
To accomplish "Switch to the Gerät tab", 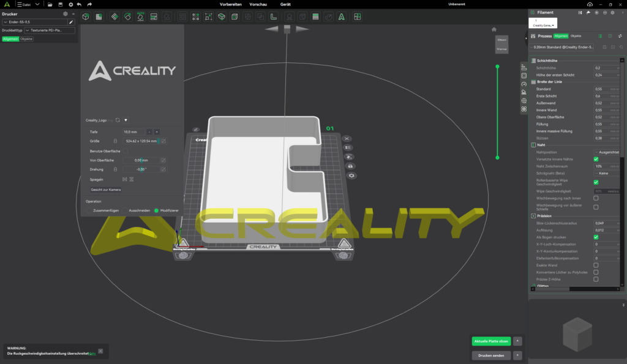I will 285,4.
